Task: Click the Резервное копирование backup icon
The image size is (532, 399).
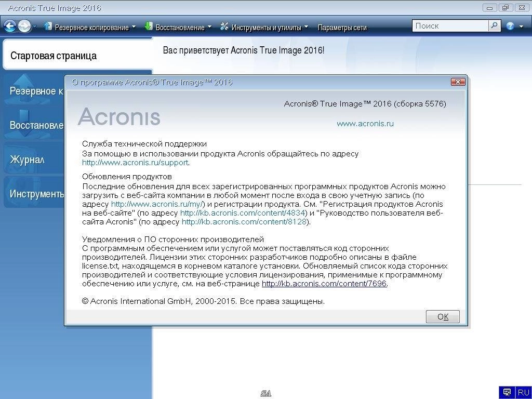Action: click(x=48, y=26)
